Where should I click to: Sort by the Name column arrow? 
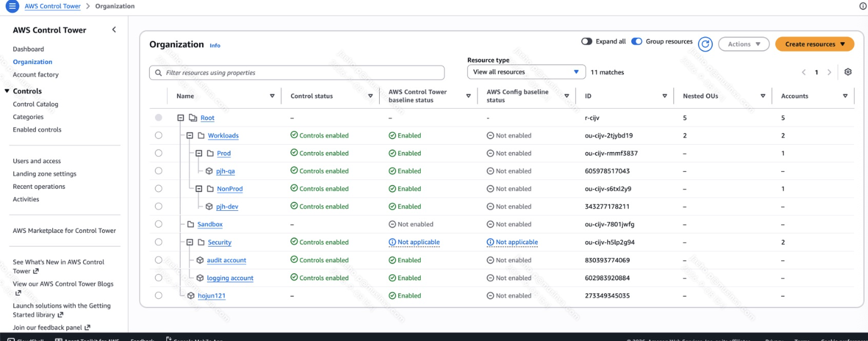272,96
